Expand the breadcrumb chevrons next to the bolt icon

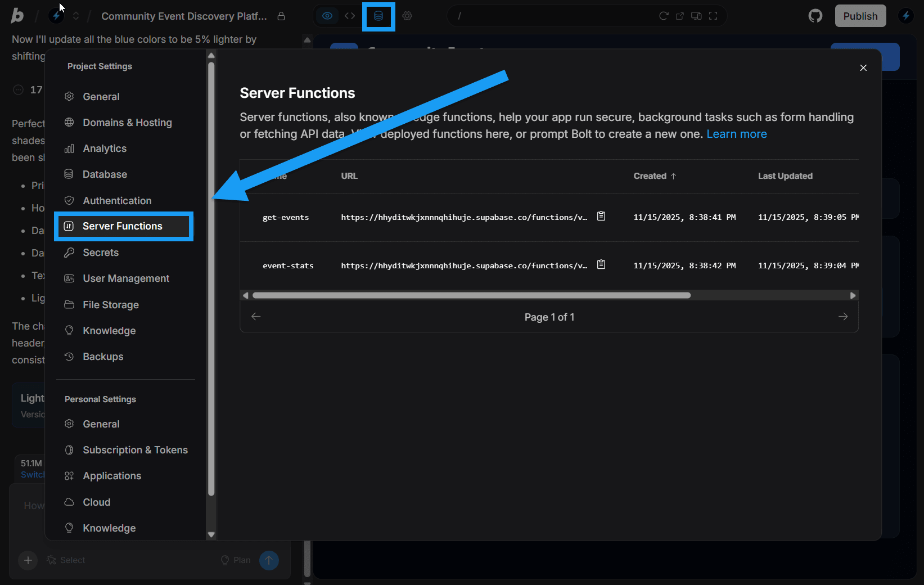[76, 16]
